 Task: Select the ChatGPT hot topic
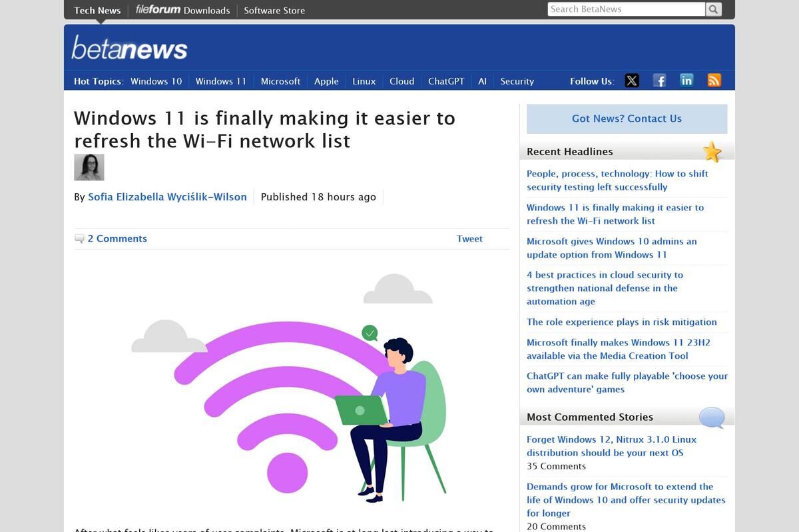[446, 81]
